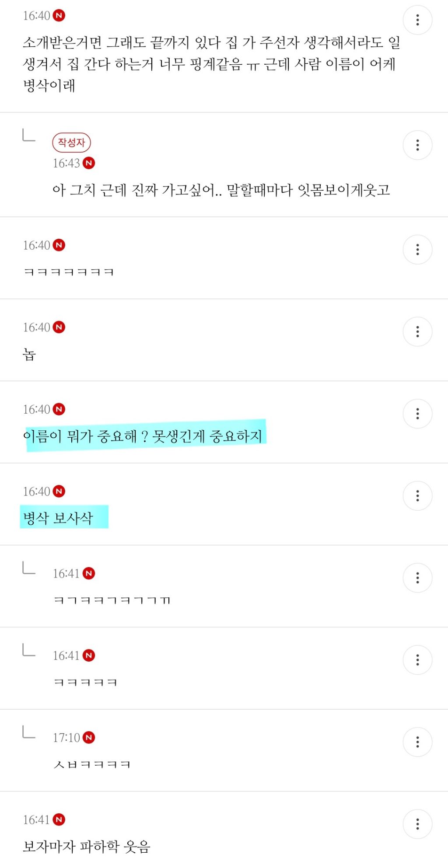
Task: Click the 보자마자 파하학 웃음 comment text
Action: 87,847
